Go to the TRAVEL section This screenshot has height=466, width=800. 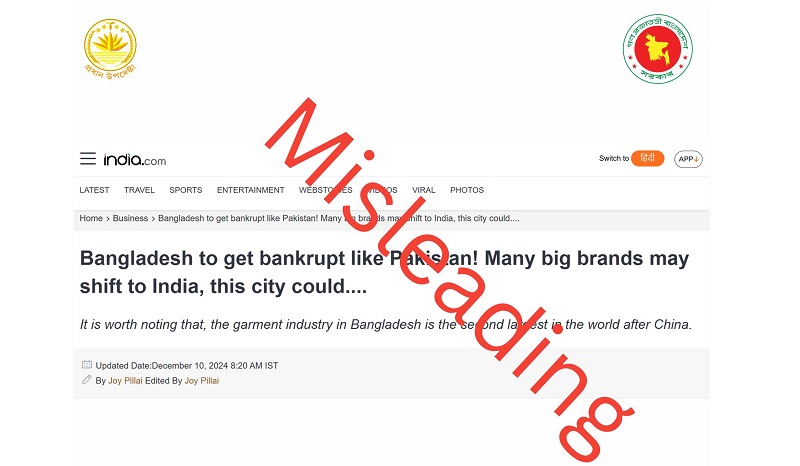(139, 190)
